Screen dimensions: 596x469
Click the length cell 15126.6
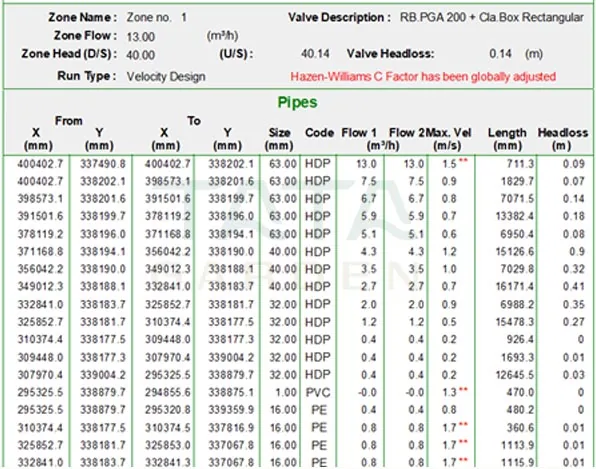515,252
